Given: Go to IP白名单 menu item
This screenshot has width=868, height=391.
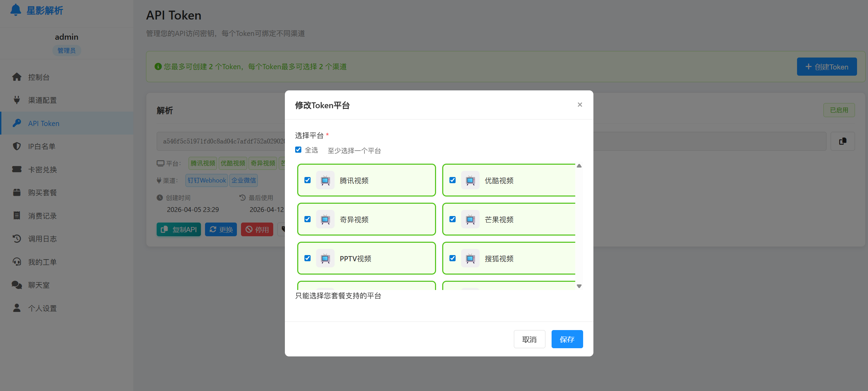Looking at the screenshot, I should 67,146.
